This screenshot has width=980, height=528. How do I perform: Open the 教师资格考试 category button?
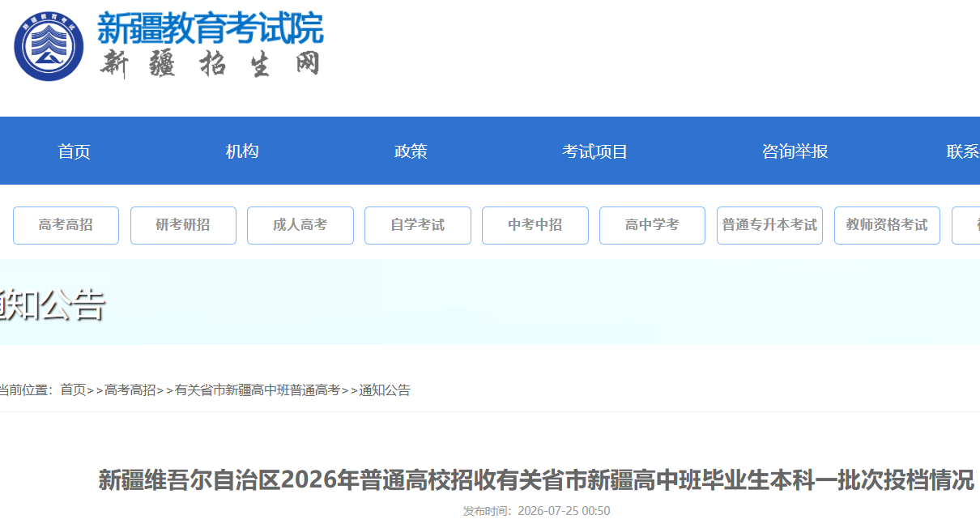887,225
